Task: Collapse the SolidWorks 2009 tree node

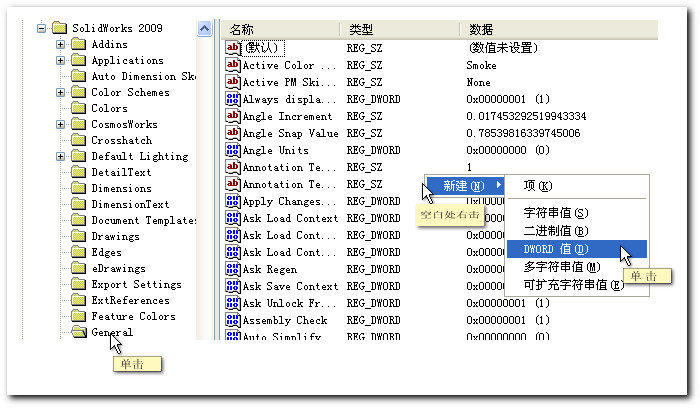Action: pos(42,28)
